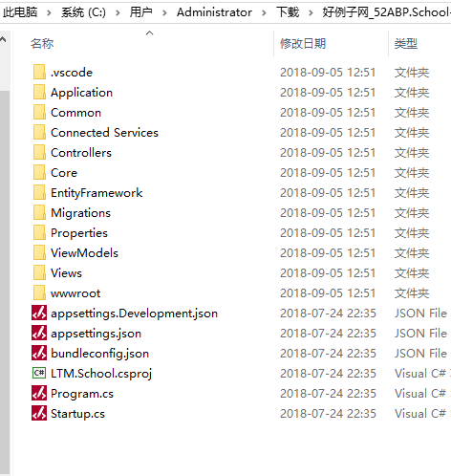Select the LTM.School.csproj C# project icon
451x476 pixels.
pyautogui.click(x=39, y=373)
